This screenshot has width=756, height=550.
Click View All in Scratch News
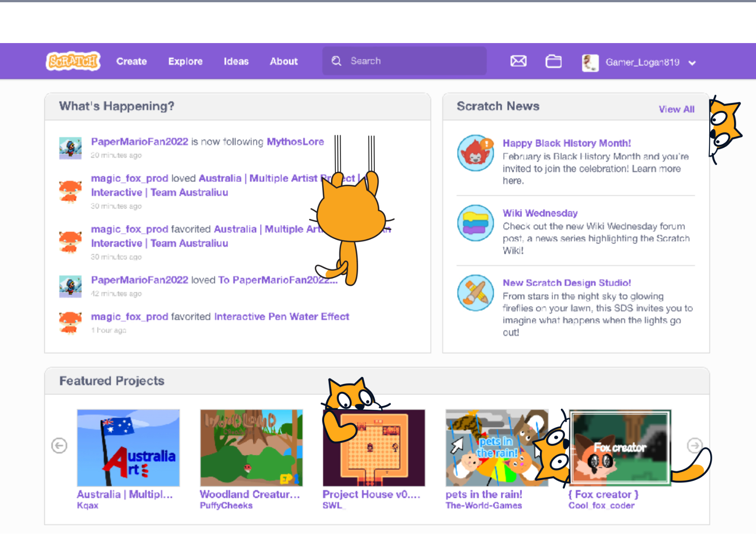pos(677,109)
